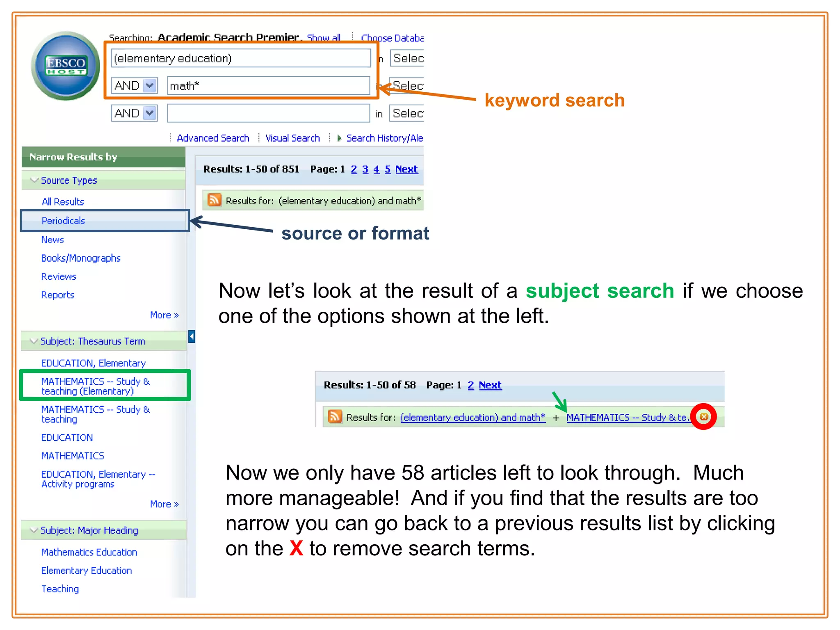The height and width of the screenshot is (630, 840).
Task: Select All Results source type
Action: [63, 202]
